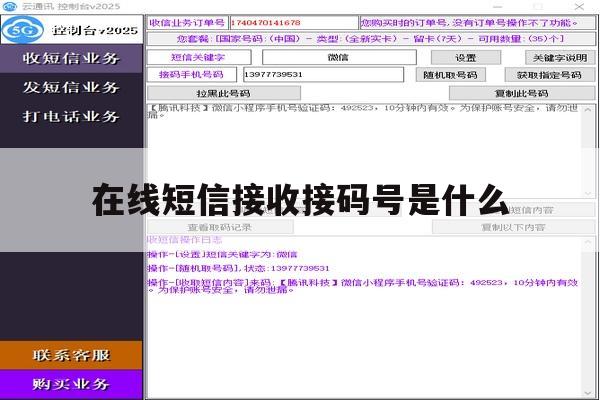This screenshot has width=600, height=400.
Task: Click the title bar app icon
Action: click(10, 7)
